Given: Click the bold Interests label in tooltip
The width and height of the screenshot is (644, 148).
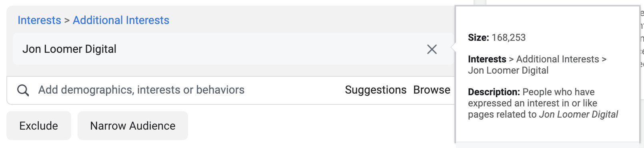Looking at the screenshot, I should click(487, 59).
